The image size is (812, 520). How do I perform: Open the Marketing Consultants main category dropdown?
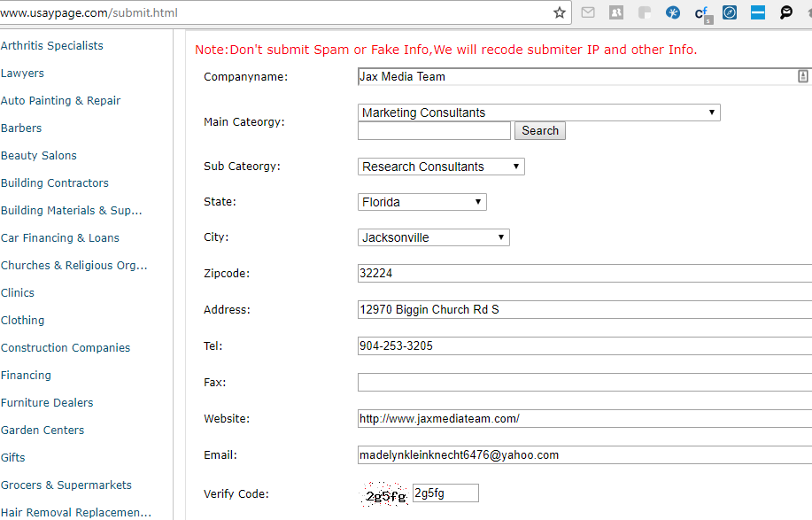click(x=538, y=113)
